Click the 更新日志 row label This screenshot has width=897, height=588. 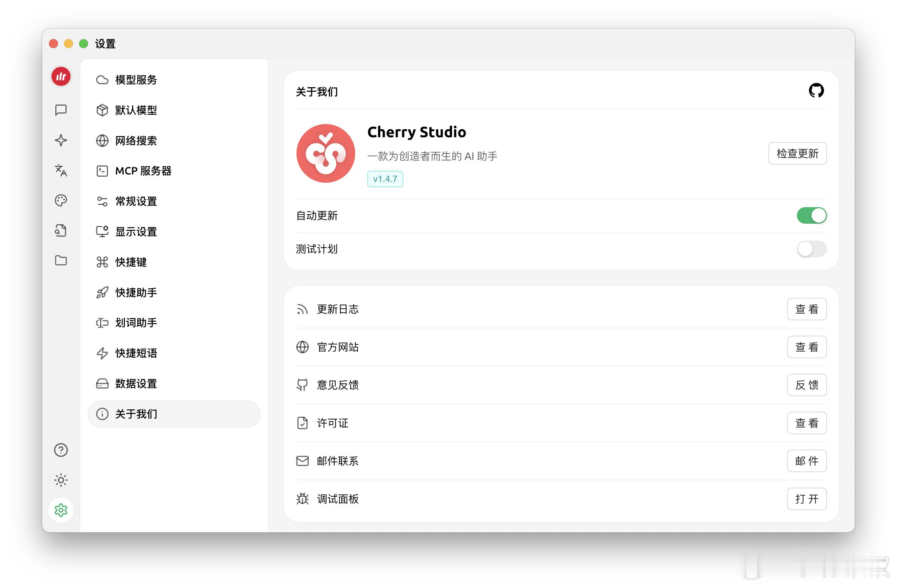point(338,309)
